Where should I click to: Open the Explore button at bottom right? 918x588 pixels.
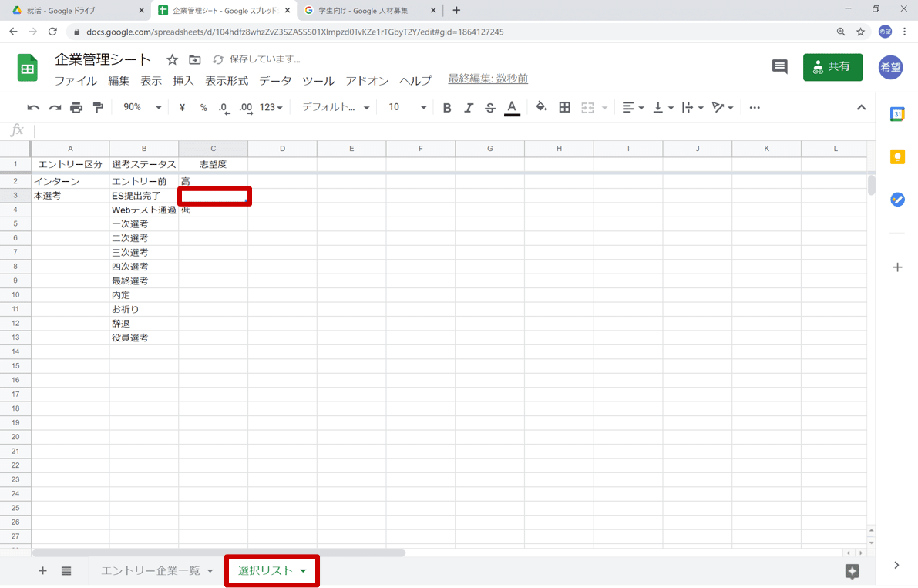(852, 571)
